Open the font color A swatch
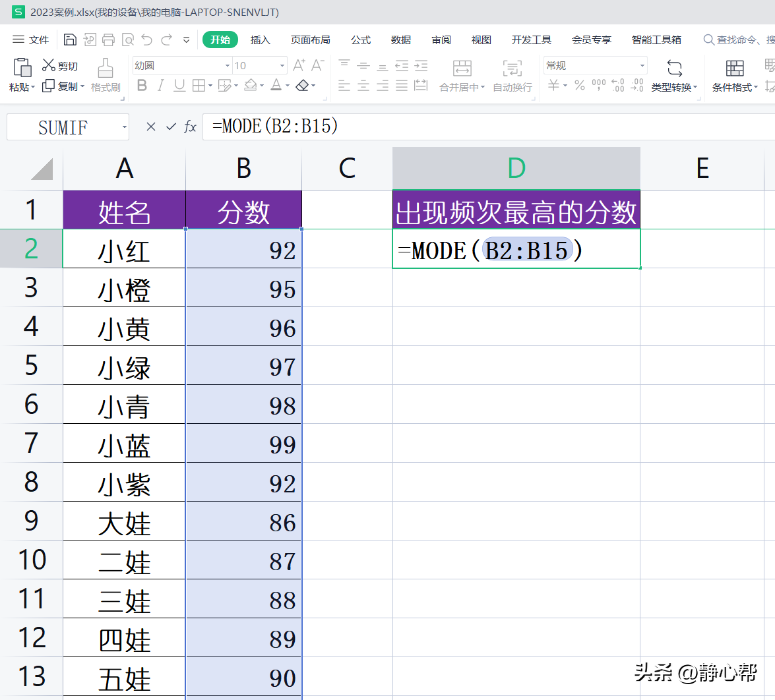 tap(276, 86)
